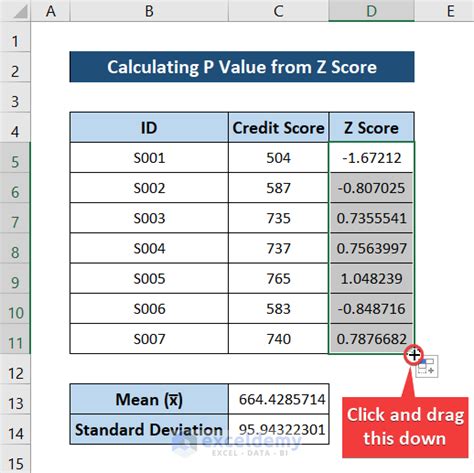
Task: Select standard deviation value 95.94322301
Action: point(279,429)
